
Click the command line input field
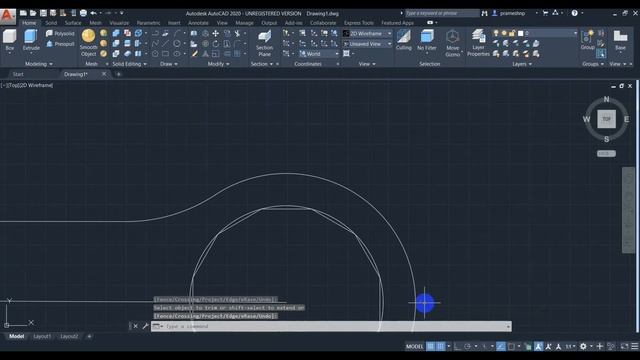point(331,326)
